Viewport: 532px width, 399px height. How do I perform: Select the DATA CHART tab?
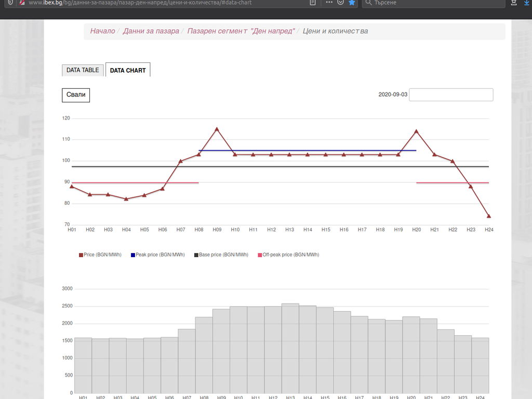click(x=128, y=70)
